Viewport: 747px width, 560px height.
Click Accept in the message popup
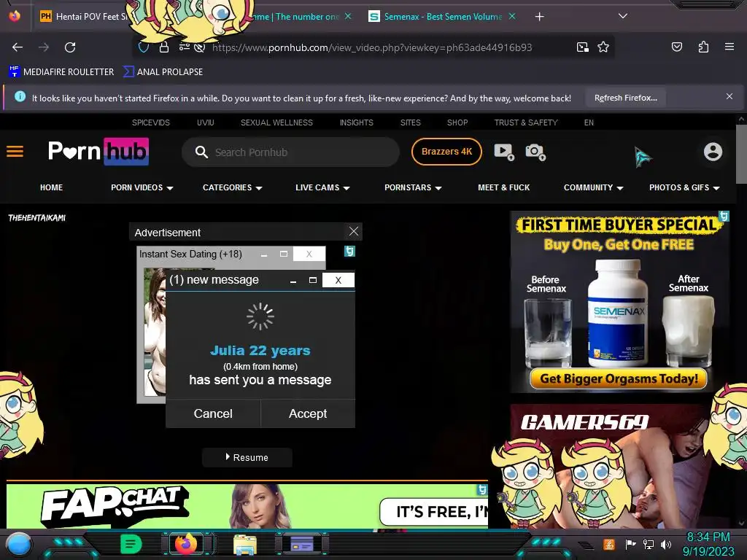coord(308,413)
